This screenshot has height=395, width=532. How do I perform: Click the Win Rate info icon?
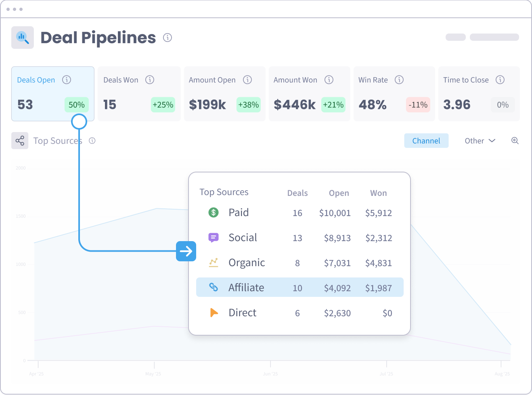(399, 80)
